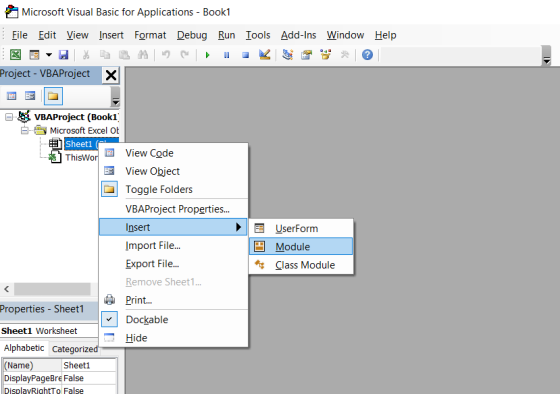Open the File menu
The image size is (560, 394).
point(19,35)
